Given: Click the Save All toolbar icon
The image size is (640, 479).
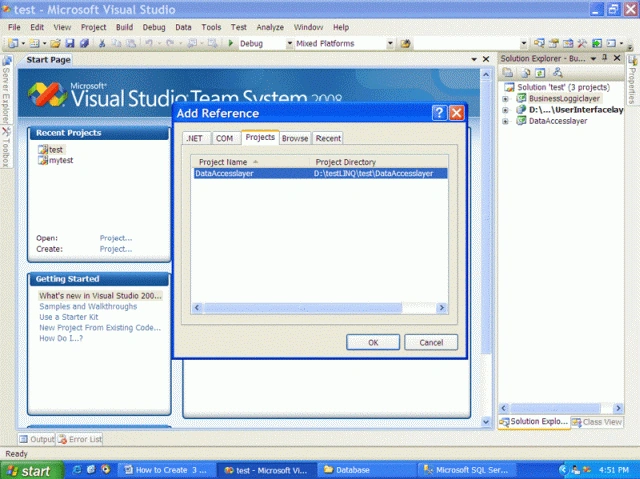Looking at the screenshot, I should [x=84, y=43].
